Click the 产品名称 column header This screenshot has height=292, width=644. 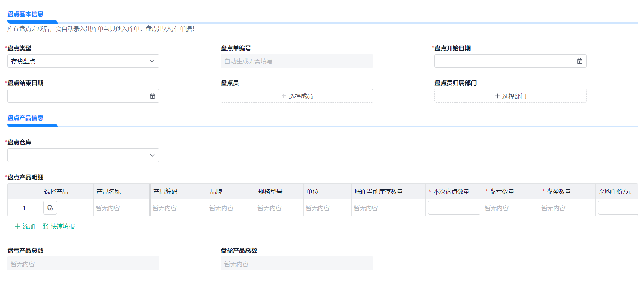[x=121, y=192]
